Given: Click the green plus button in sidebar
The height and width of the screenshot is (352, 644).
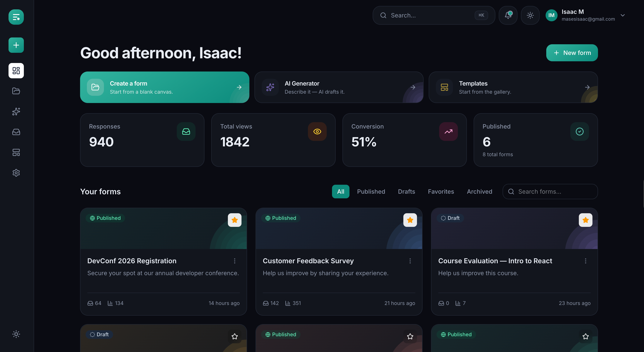Looking at the screenshot, I should tap(16, 45).
